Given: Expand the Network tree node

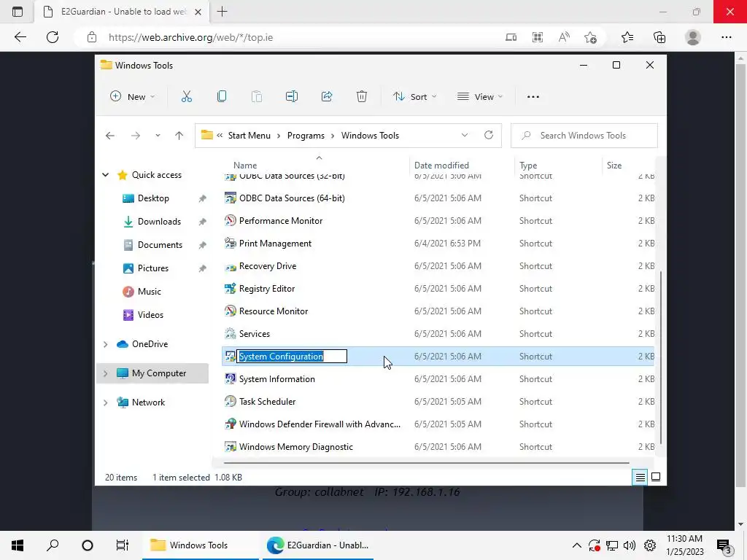Looking at the screenshot, I should point(105,402).
